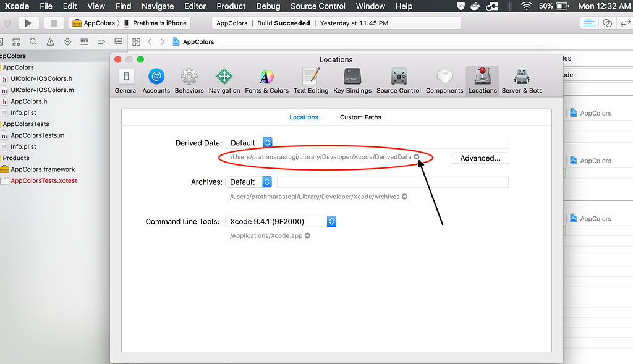The width and height of the screenshot is (633, 364).
Task: Switch to Locations sub-tab
Action: [x=304, y=117]
